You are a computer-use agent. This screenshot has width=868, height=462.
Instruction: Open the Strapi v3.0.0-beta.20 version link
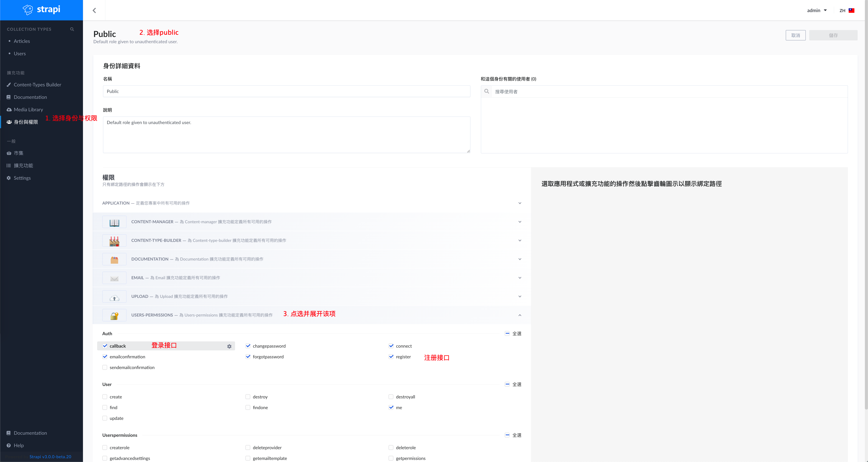coord(50,457)
